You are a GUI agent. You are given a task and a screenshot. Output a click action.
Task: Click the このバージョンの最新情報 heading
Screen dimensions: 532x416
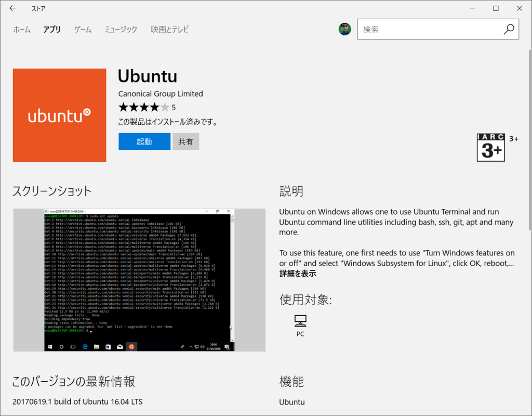pyautogui.click(x=74, y=382)
